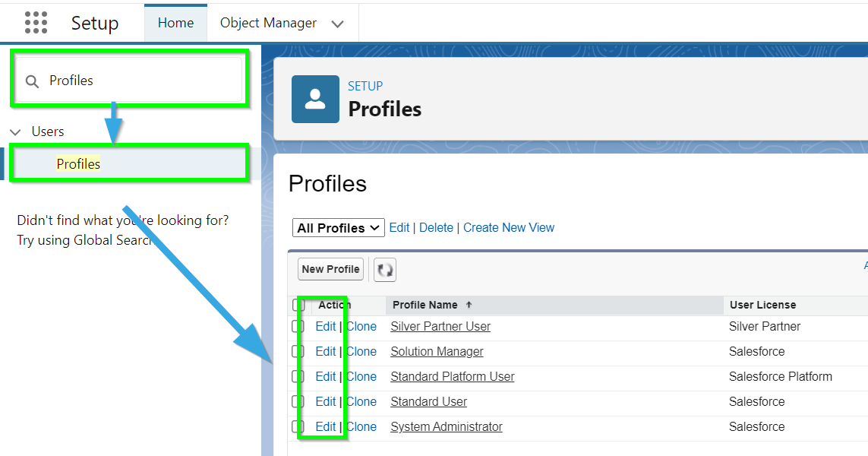Viewport: 868px width, 456px height.
Task: Select all profiles checkbox in header
Action: tap(298, 305)
